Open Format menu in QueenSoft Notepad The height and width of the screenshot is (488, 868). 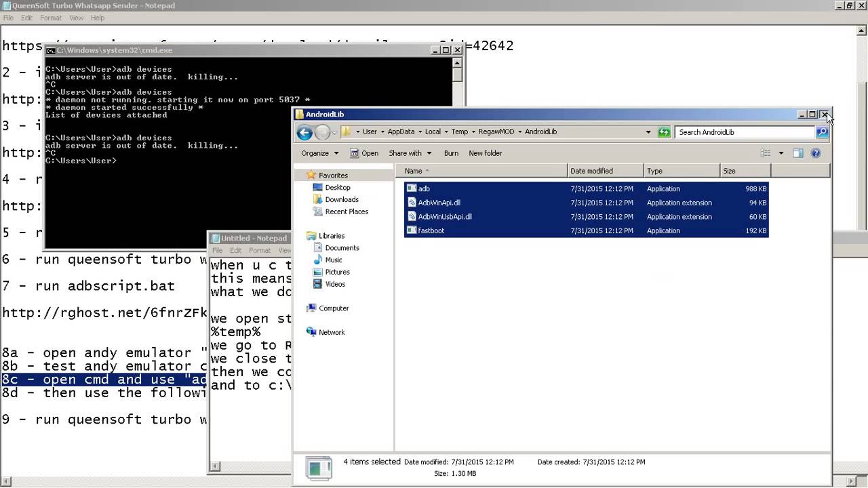[x=50, y=18]
